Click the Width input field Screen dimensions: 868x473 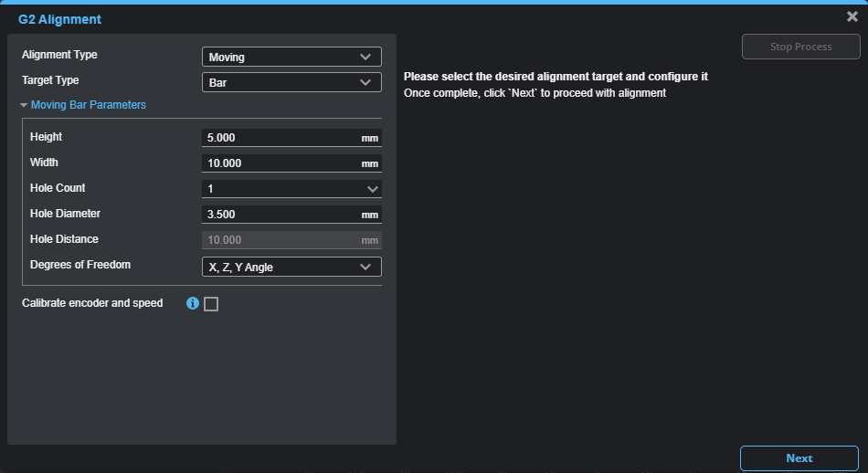(291, 163)
